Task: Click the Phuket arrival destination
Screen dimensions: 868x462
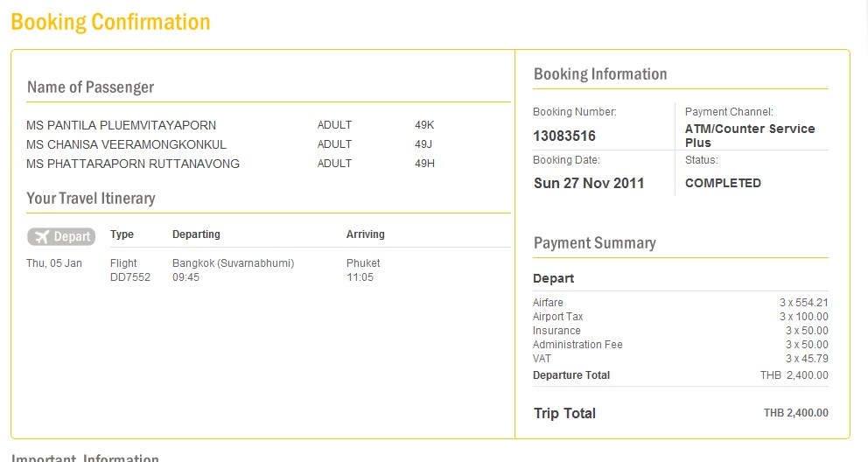Action: [363, 263]
